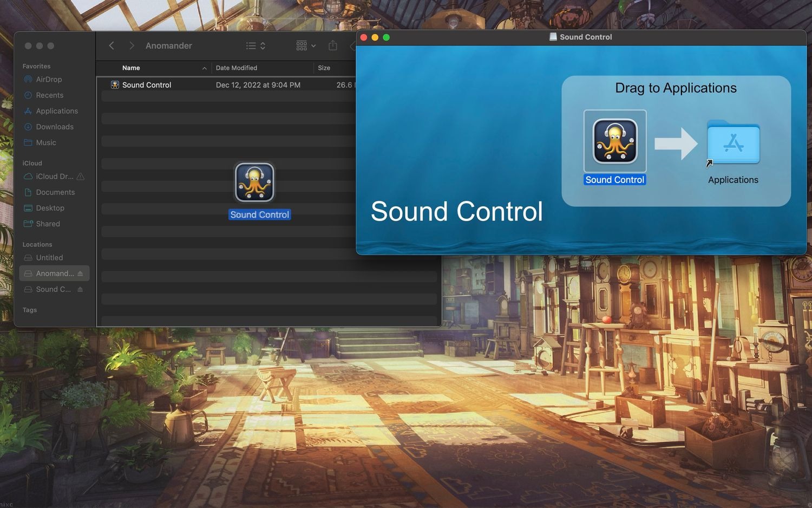Open iCloud Drive from the Finder sidebar
This screenshot has width=812, height=508.
(x=54, y=177)
